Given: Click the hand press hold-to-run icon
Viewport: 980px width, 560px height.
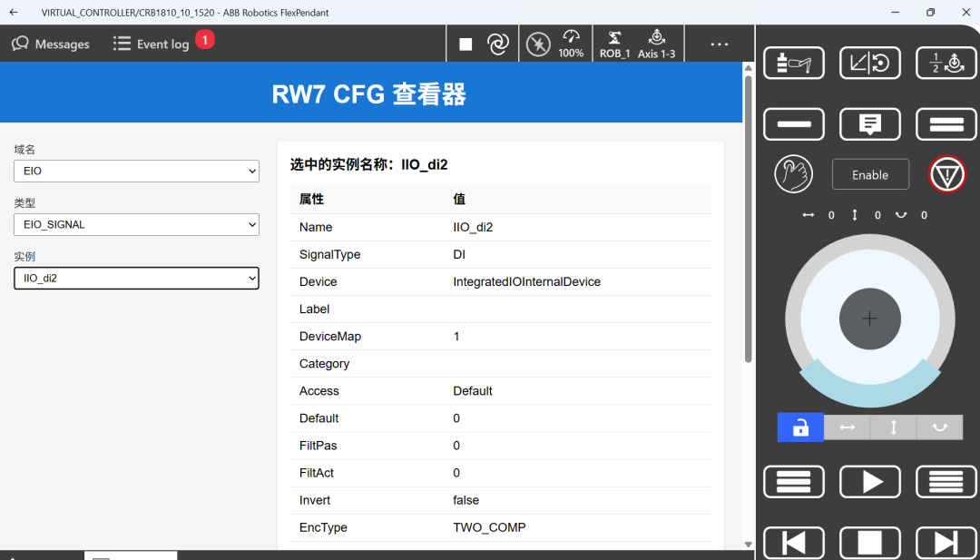Looking at the screenshot, I should click(793, 174).
